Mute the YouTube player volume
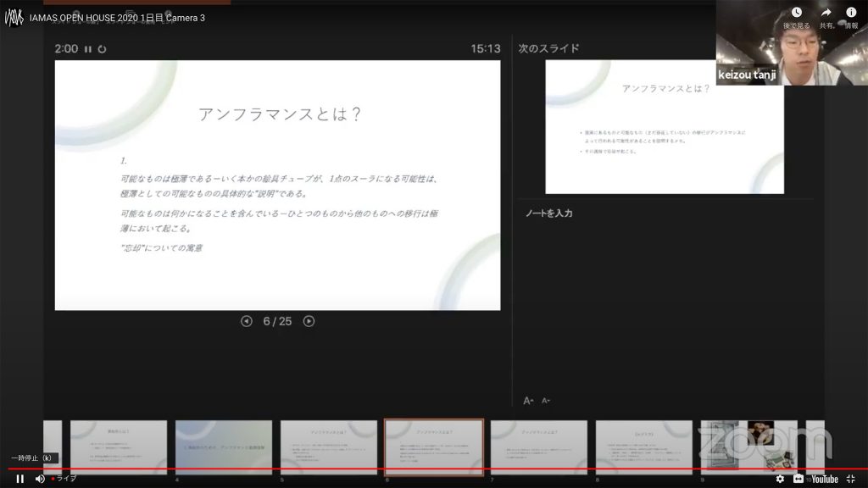The height and width of the screenshot is (488, 868). point(40,479)
